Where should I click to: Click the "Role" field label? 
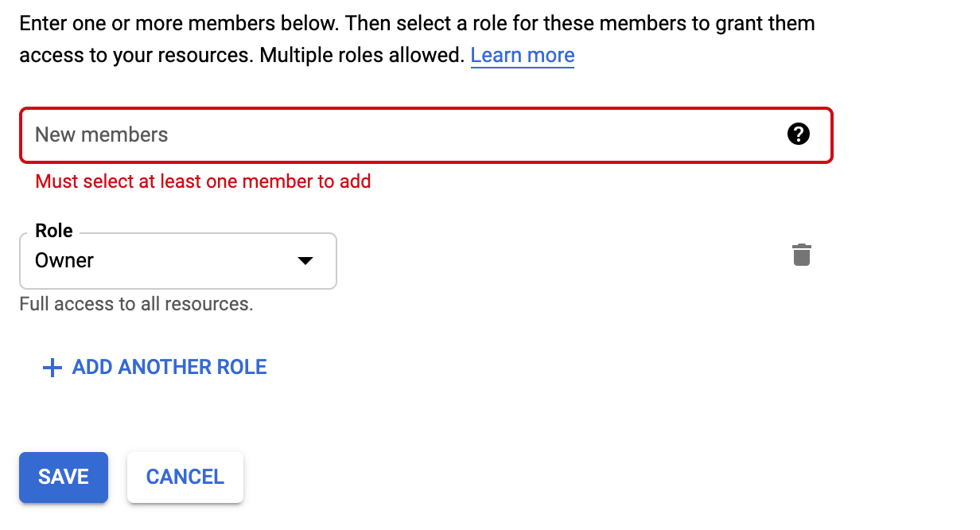tap(54, 231)
